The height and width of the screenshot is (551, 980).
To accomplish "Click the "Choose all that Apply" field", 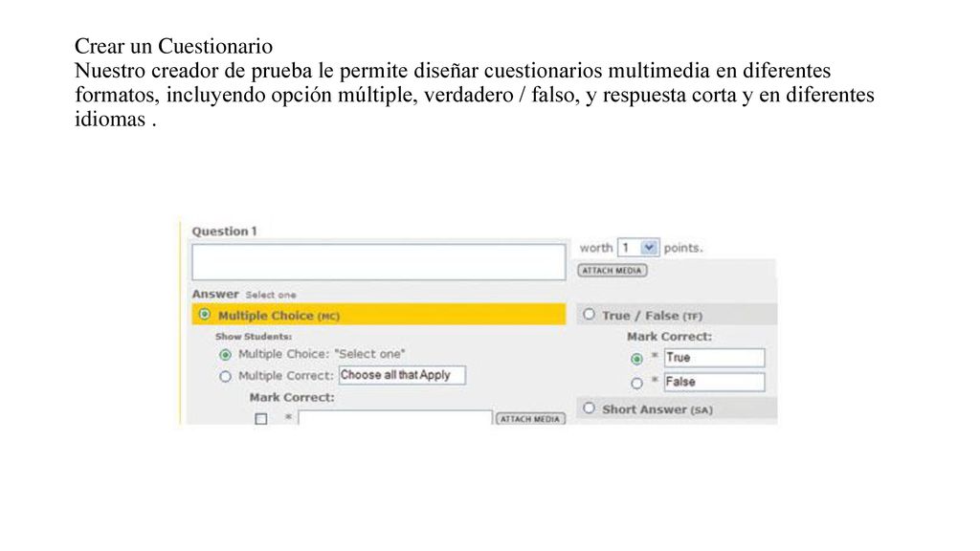I will point(402,375).
